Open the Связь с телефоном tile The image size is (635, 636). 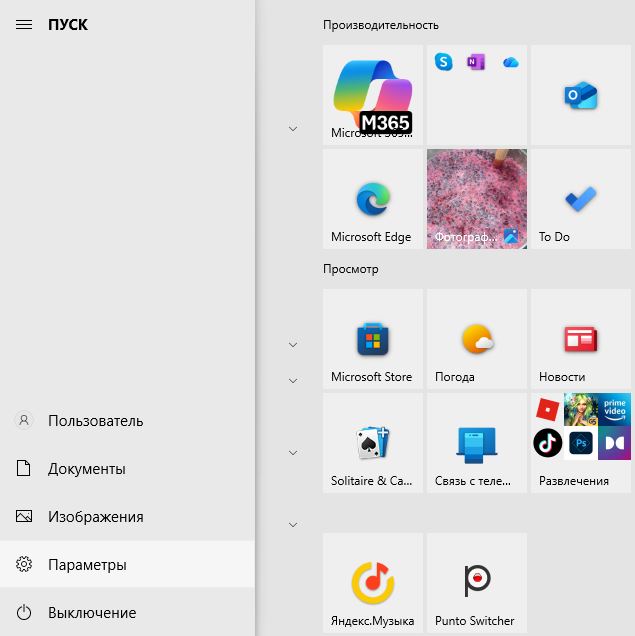pos(477,443)
